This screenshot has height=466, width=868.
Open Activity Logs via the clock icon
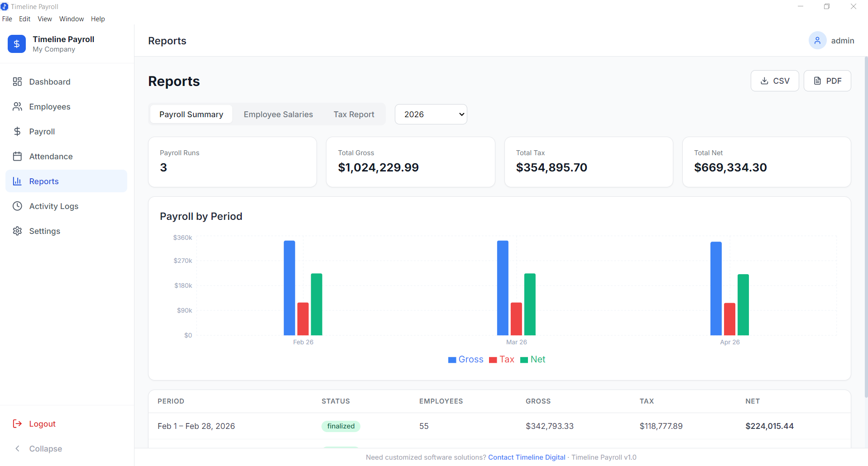(17, 206)
